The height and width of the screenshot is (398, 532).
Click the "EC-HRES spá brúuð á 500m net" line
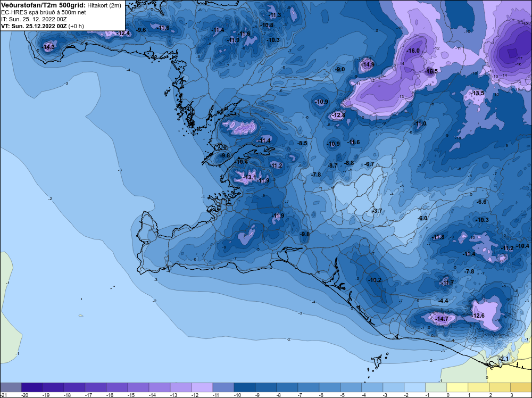point(44,12)
